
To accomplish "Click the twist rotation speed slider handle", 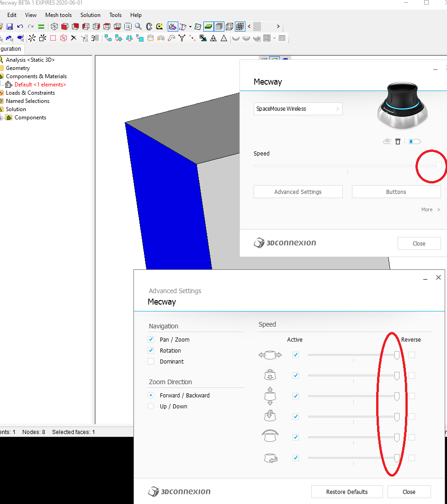I will (397, 458).
